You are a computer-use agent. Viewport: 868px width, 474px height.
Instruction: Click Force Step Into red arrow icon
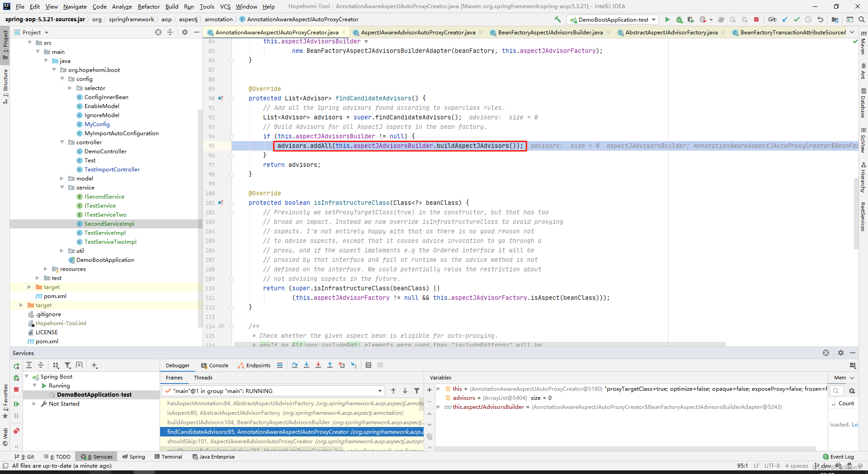pos(318,365)
